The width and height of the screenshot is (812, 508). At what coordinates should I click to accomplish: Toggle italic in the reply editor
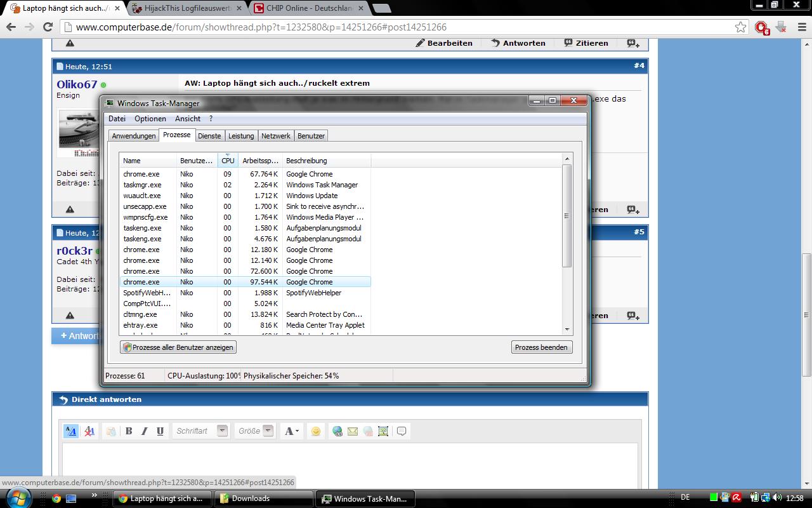[144, 431]
